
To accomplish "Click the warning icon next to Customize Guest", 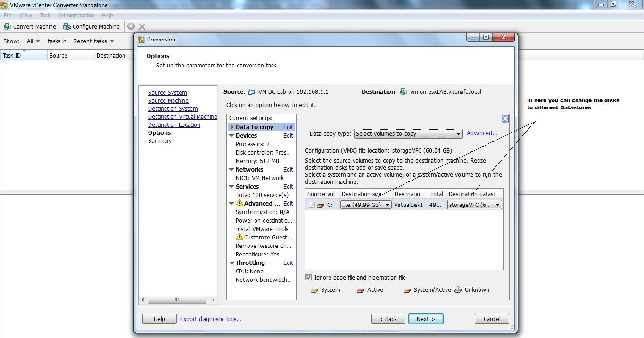I will coord(239,237).
